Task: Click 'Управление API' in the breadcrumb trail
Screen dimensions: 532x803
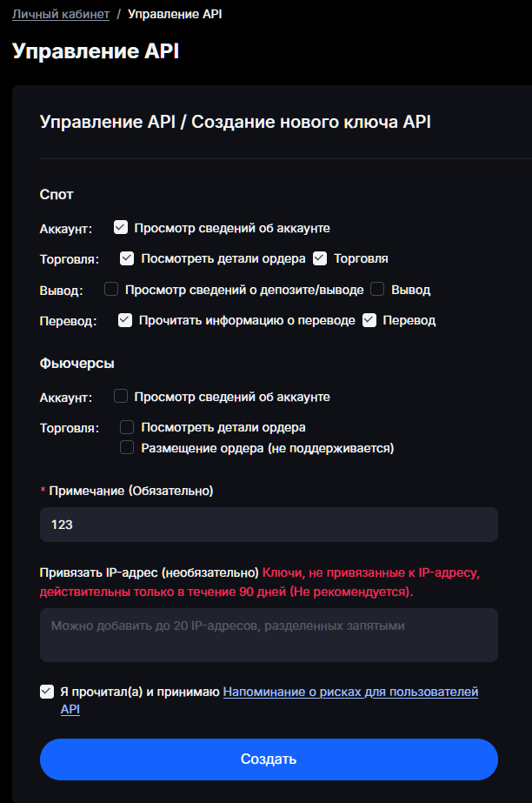Action: pos(175,14)
